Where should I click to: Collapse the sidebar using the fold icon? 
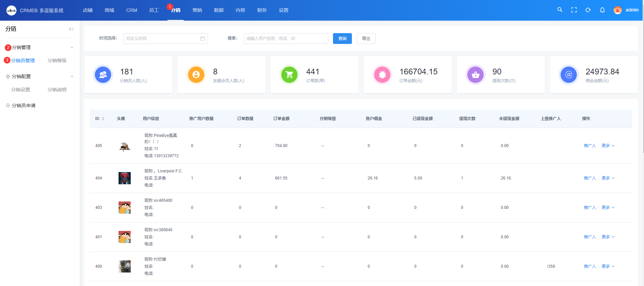[x=71, y=29]
